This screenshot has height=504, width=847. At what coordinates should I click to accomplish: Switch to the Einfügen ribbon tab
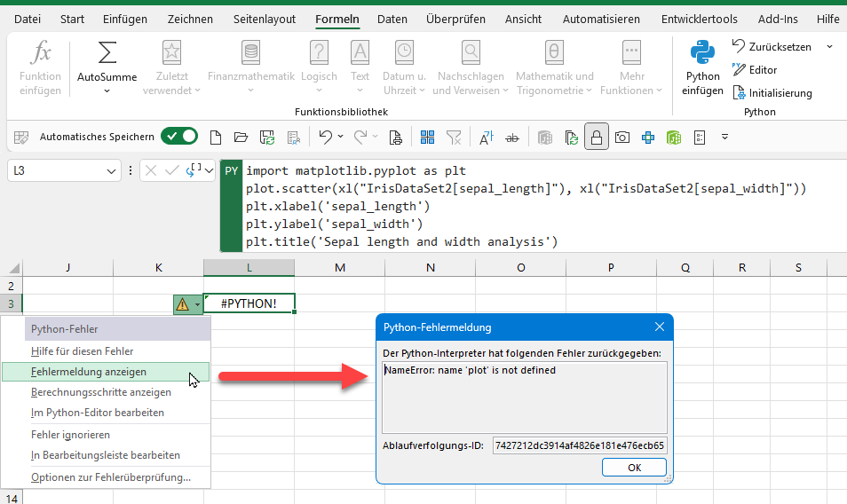pos(125,19)
